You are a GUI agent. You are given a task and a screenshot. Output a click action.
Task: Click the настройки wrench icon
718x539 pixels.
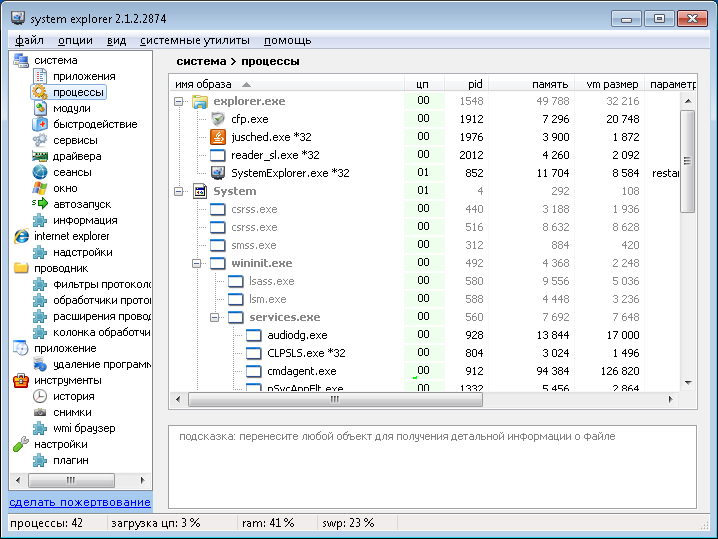21,444
